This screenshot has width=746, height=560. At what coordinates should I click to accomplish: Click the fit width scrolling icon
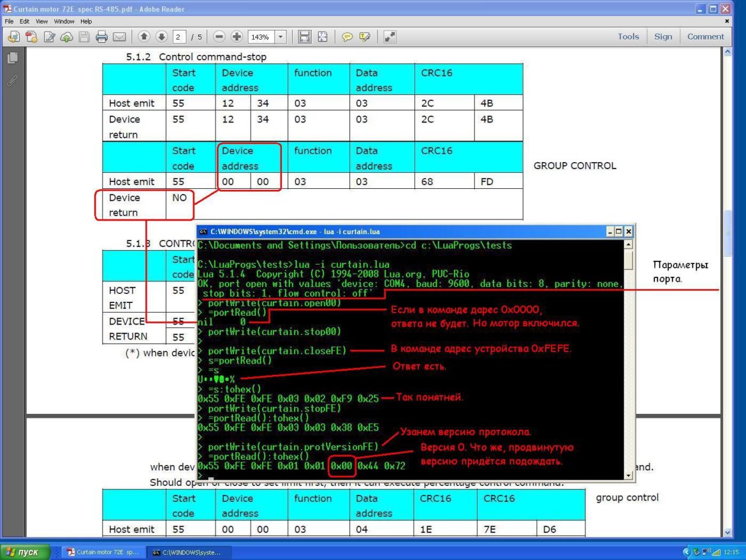click(x=305, y=36)
